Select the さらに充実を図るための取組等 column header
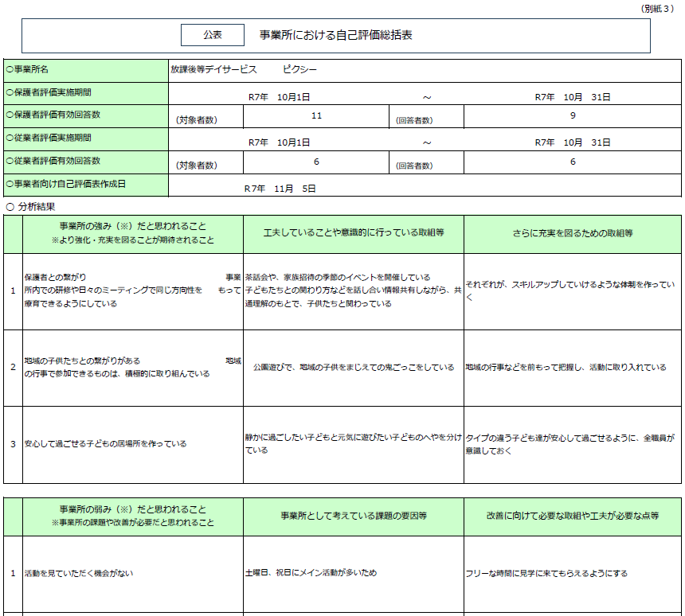The image size is (685, 616). 572,233
